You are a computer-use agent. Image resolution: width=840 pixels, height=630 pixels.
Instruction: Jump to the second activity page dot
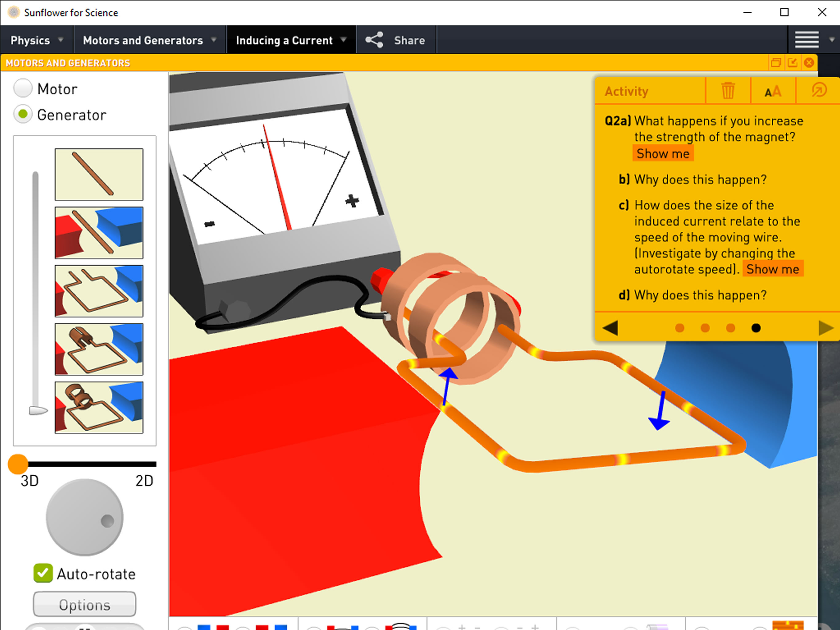coord(705,328)
